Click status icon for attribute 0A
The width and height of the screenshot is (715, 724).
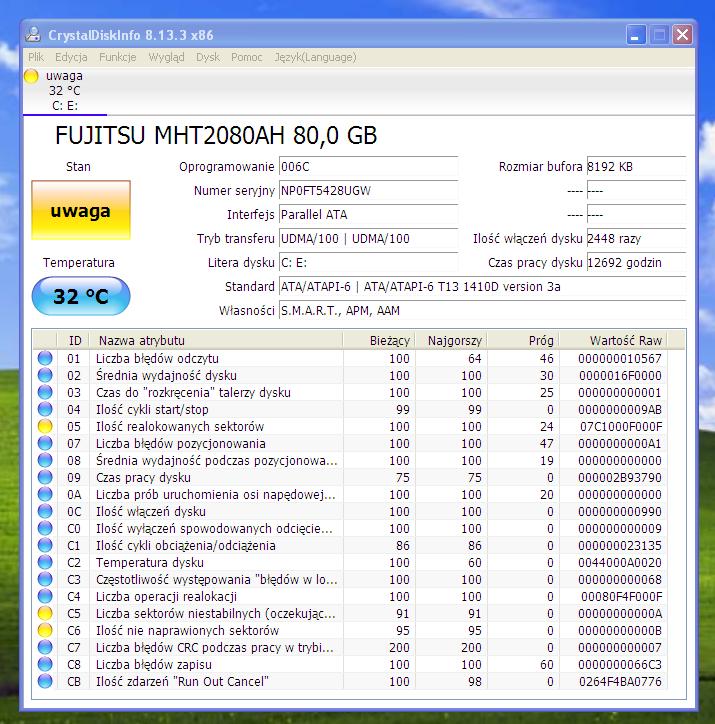(x=45, y=495)
